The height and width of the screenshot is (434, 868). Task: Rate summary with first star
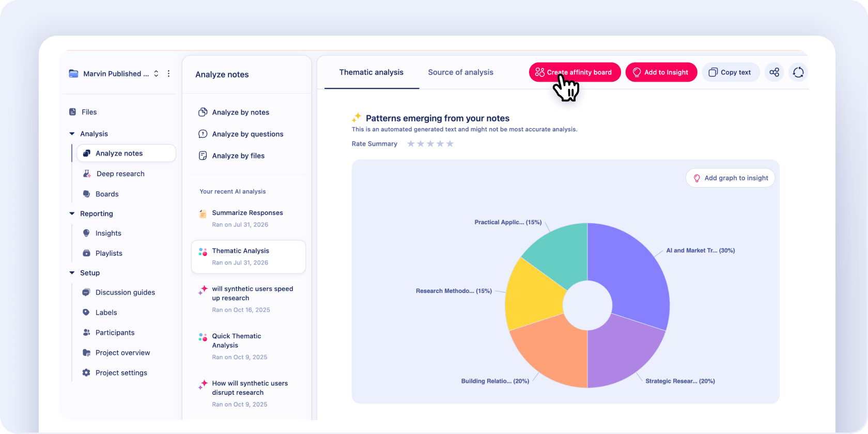click(411, 144)
